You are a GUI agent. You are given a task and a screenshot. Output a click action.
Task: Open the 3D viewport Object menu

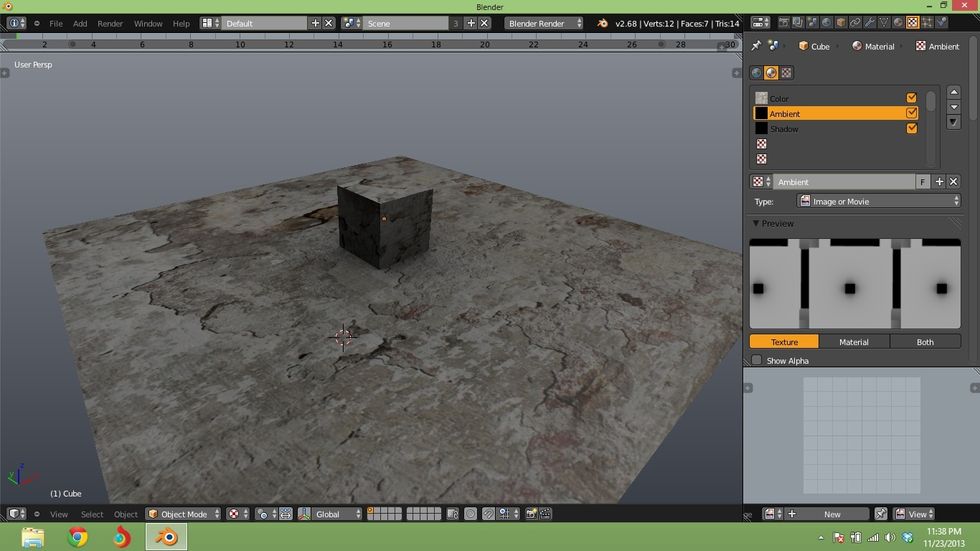coord(126,514)
